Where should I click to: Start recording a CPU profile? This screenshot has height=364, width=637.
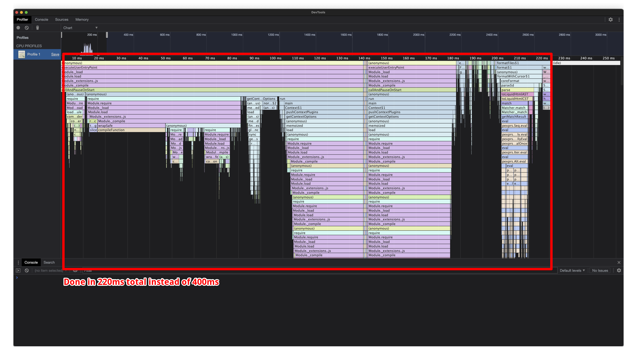click(x=18, y=28)
